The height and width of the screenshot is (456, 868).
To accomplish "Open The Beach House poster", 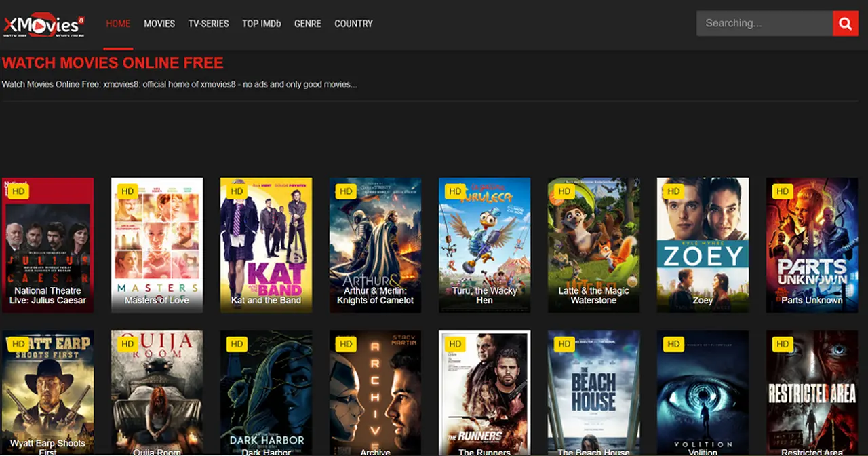I will tap(593, 393).
